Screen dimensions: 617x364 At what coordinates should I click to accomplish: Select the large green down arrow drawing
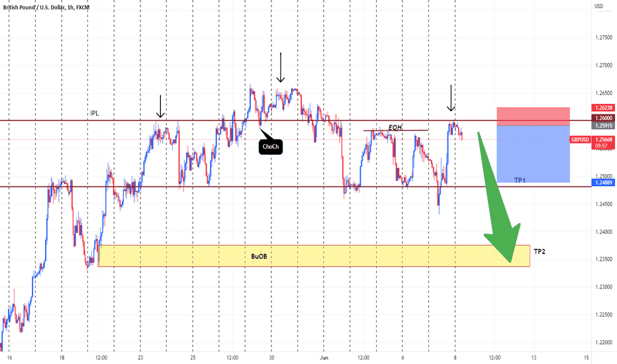point(499,197)
